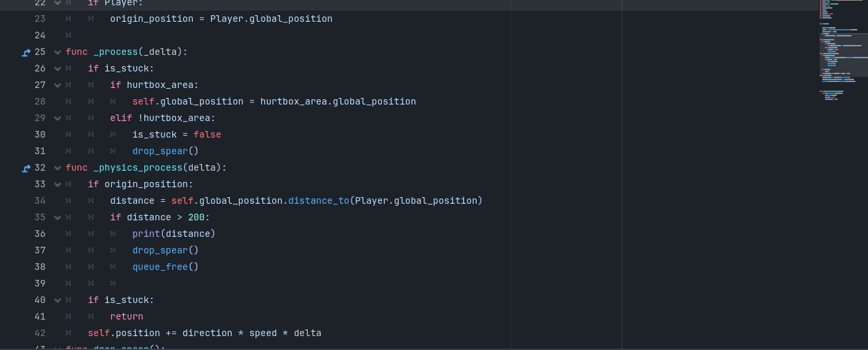Fold the 'if is_stuck' block on line 40
Viewport: 868px width, 350px height.
[x=58, y=300]
